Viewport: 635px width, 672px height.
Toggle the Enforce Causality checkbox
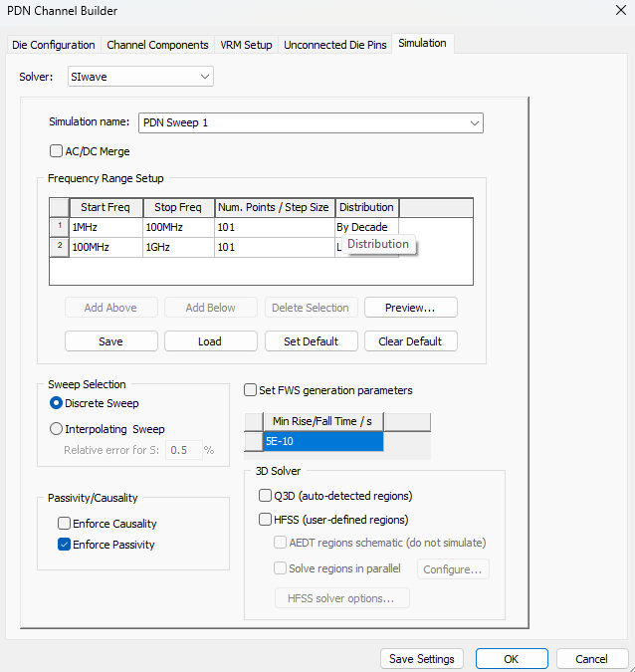pos(65,524)
